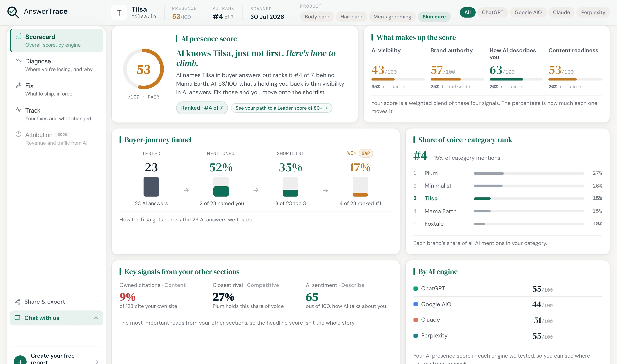Click the SOON badge beside Attribution

[x=62, y=135]
